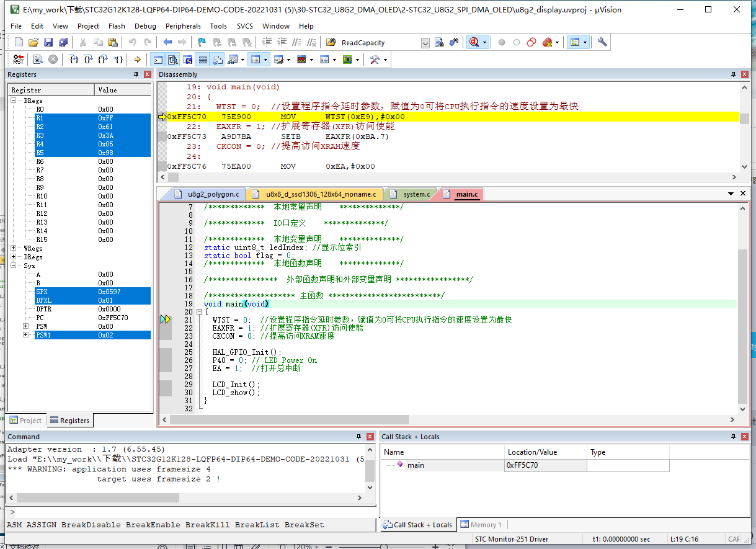
Task: Open the Peripherals menu
Action: 183,26
